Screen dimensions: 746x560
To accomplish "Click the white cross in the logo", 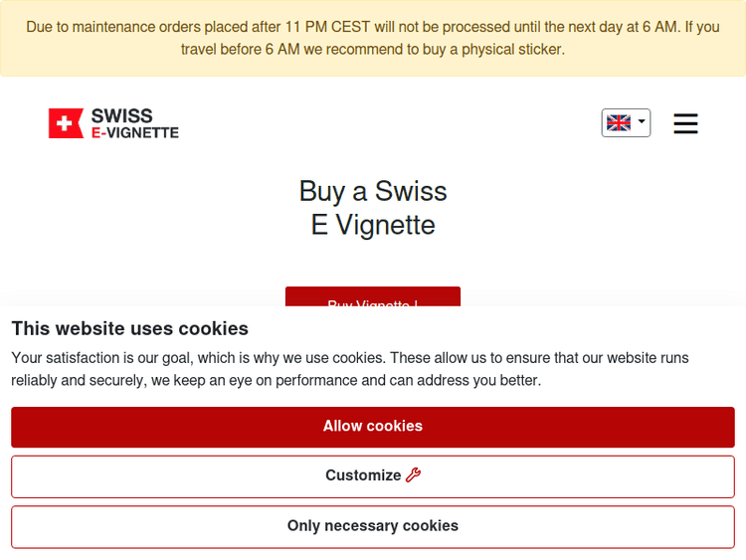I will tap(66, 123).
